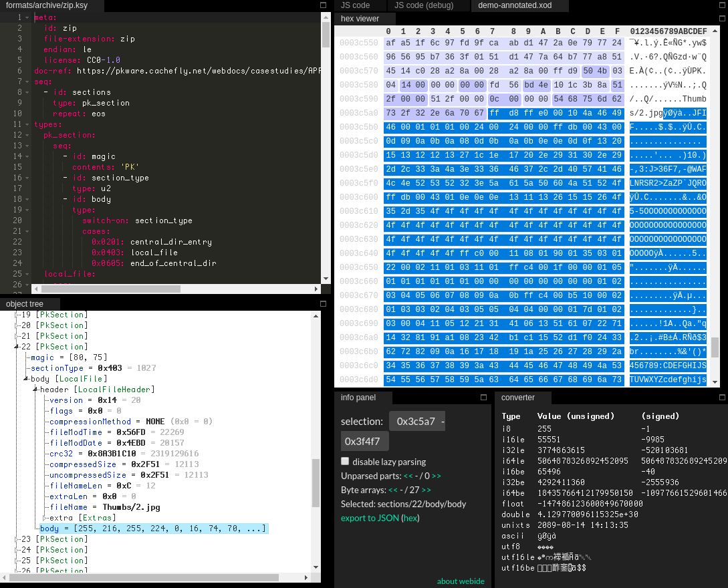The height and width of the screenshot is (588, 728).
Task: Go to next byte array
Action: point(427,490)
